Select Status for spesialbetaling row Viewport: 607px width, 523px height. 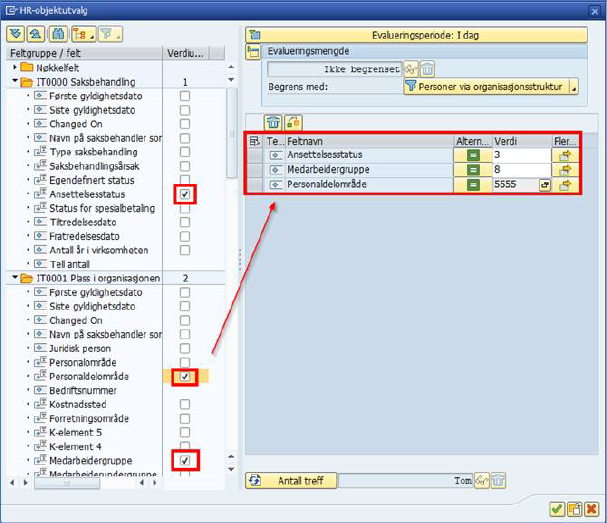tap(102, 208)
